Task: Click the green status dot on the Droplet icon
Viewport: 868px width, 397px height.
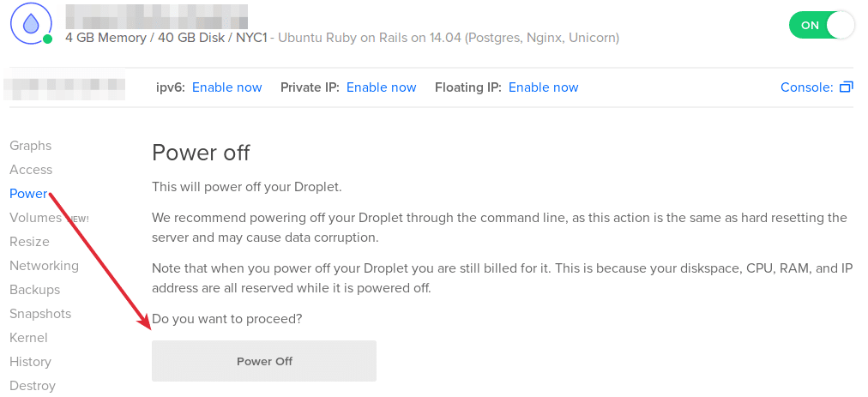Action: [x=48, y=39]
